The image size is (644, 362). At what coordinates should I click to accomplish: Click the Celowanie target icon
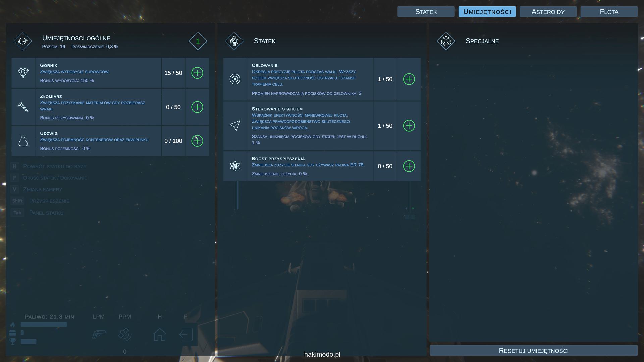(x=235, y=79)
